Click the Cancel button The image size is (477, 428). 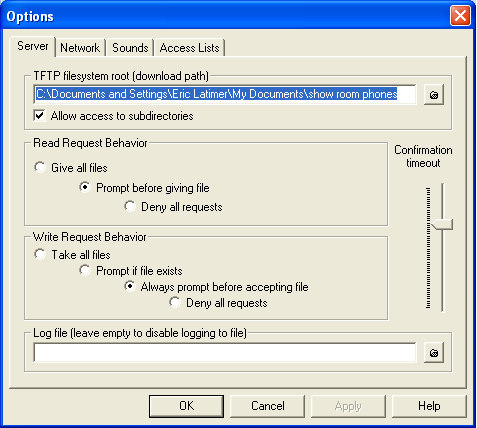click(x=268, y=406)
